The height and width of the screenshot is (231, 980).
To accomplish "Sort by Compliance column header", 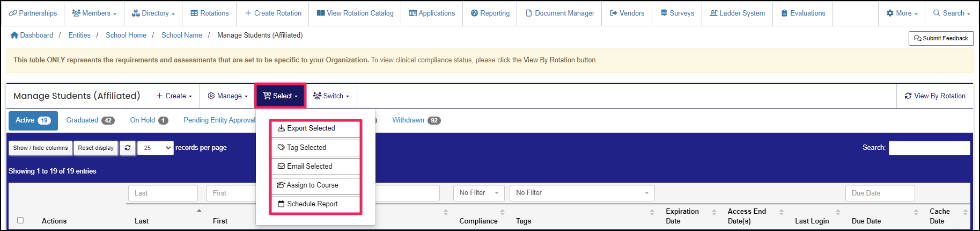I will (478, 221).
